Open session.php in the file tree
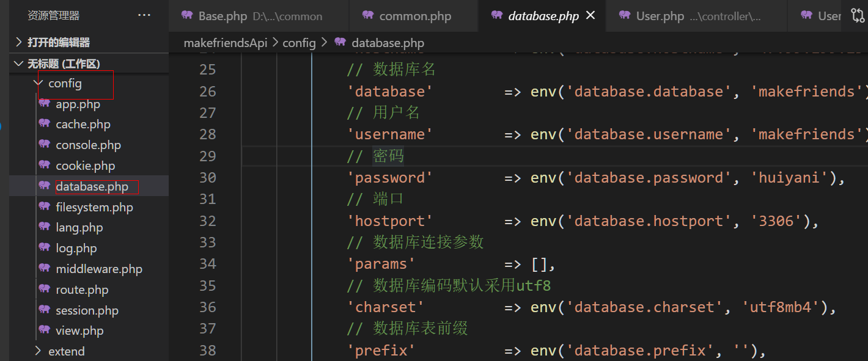 [x=87, y=310]
